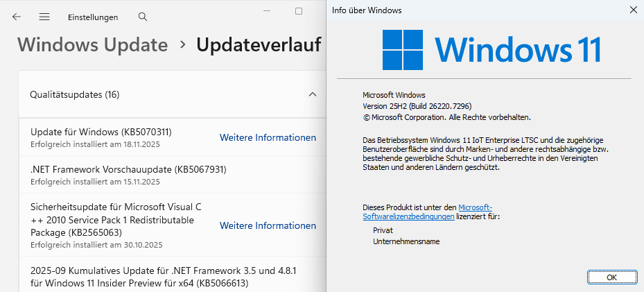644x292 pixels.
Task: Click the Windows 11 logo in dialog
Action: point(491,50)
